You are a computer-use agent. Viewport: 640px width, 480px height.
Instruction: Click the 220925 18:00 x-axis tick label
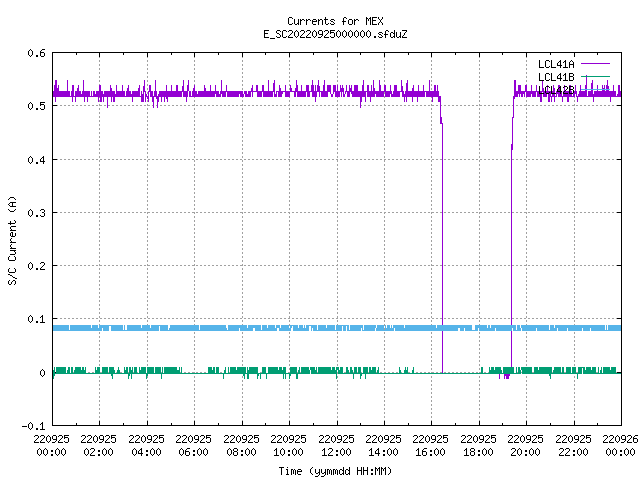[478, 446]
